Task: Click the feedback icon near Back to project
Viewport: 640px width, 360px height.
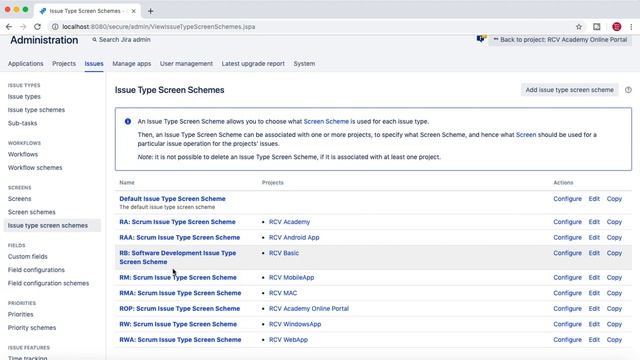Action: [x=481, y=39]
